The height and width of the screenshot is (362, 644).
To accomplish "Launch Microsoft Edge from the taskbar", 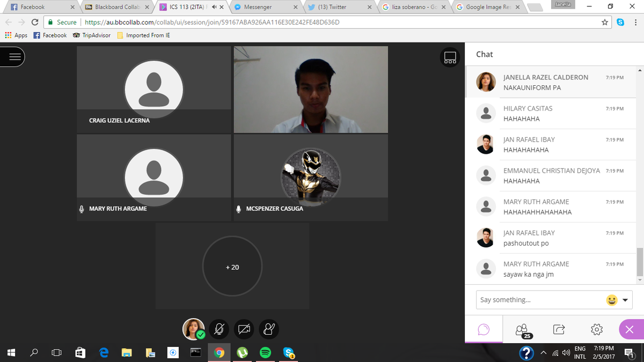I will click(104, 353).
